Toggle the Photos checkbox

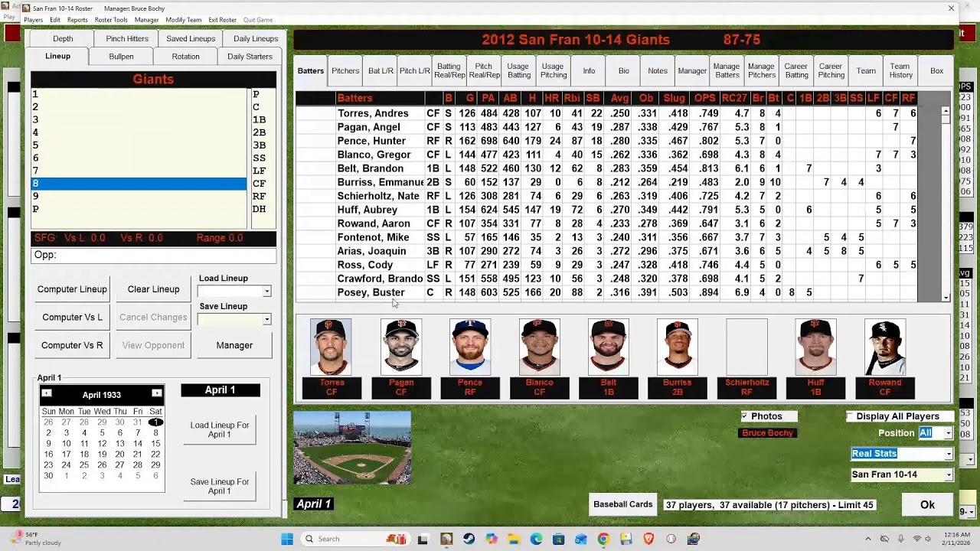point(744,416)
